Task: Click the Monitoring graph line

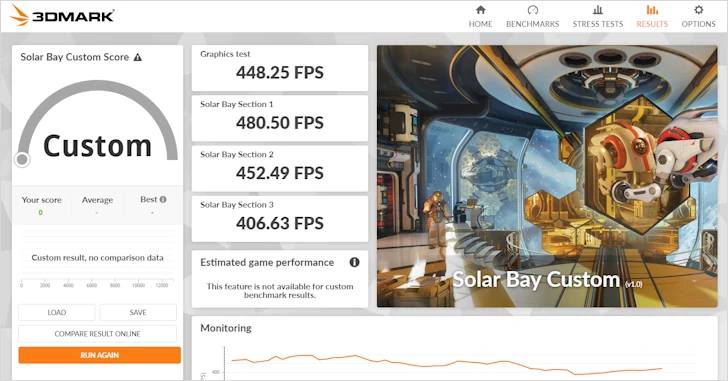Action: (446, 364)
